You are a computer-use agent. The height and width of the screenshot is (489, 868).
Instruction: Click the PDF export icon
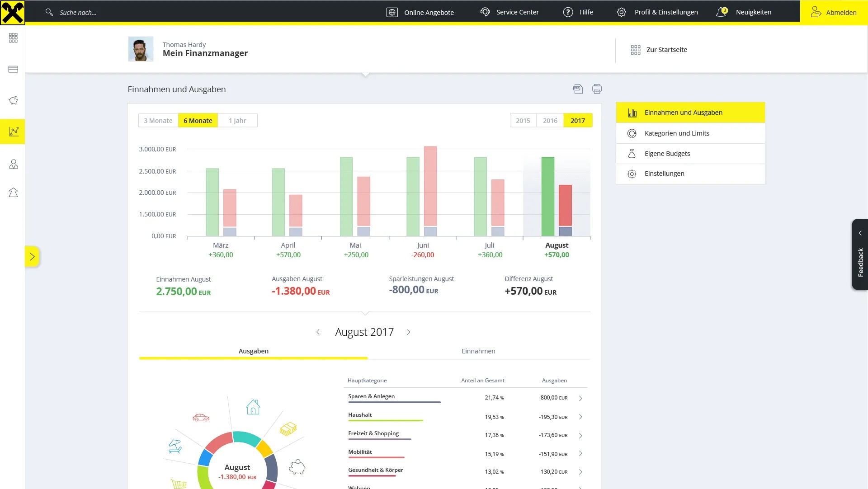pos(578,89)
